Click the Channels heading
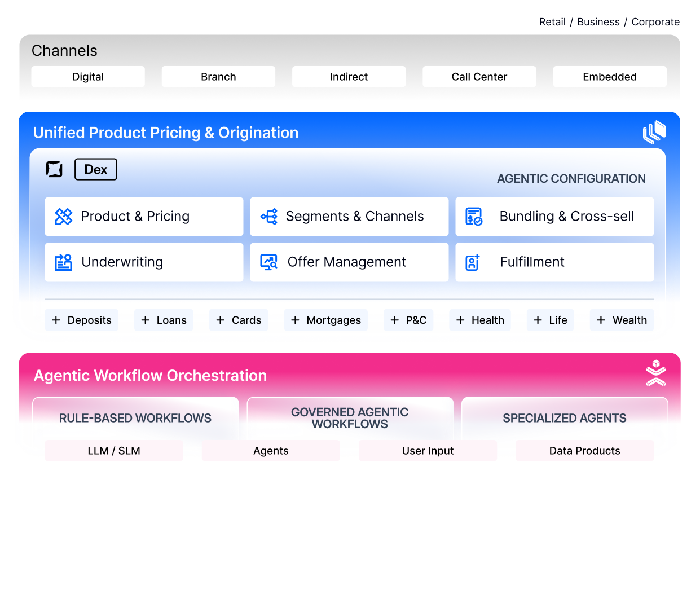Image resolution: width=700 pixels, height=616 pixels. [64, 51]
